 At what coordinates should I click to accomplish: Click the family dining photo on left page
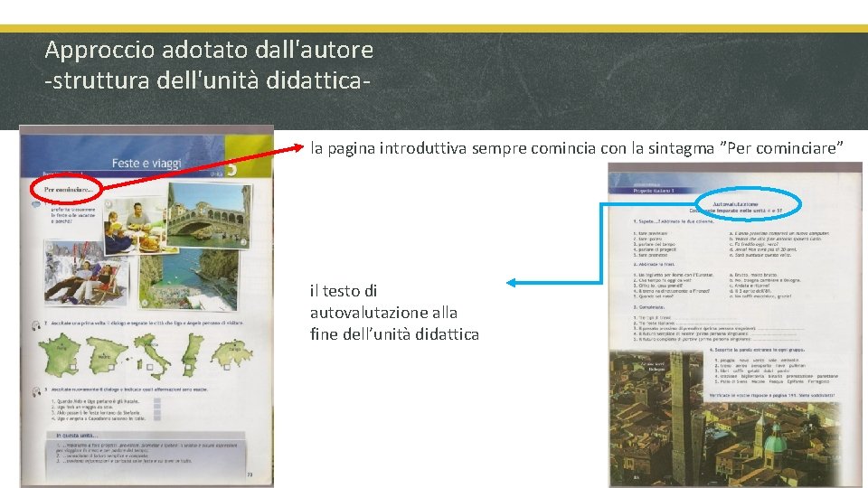click(136, 226)
